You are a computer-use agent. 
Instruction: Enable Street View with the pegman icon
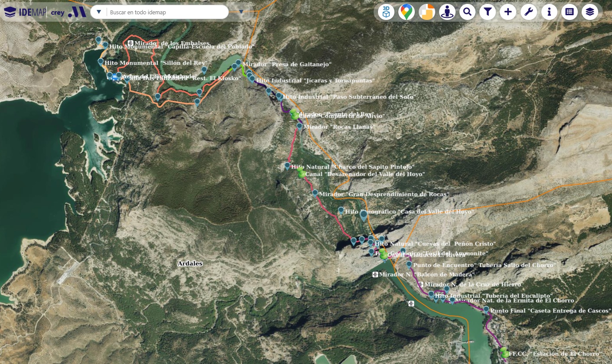click(x=447, y=12)
